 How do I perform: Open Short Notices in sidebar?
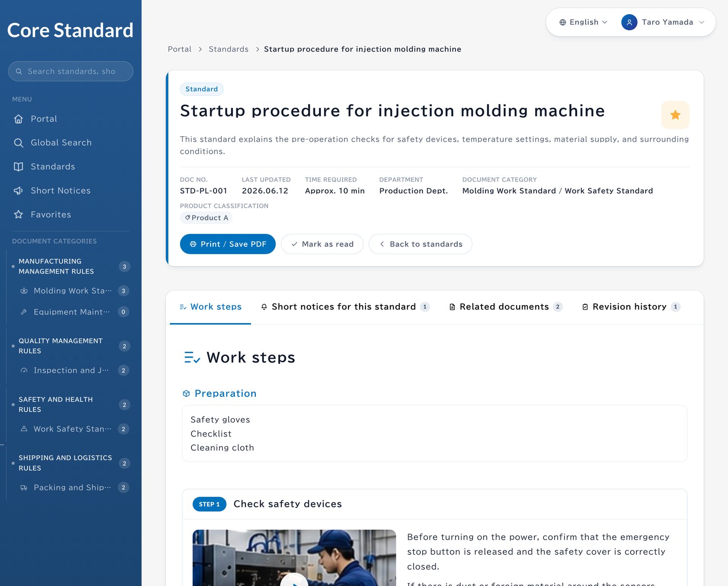point(70,191)
